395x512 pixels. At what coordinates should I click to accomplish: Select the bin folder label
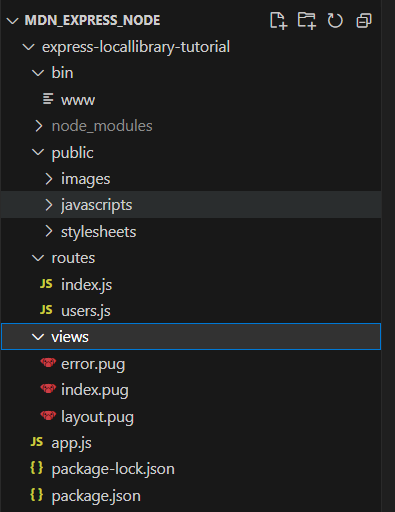pyautogui.click(x=62, y=73)
